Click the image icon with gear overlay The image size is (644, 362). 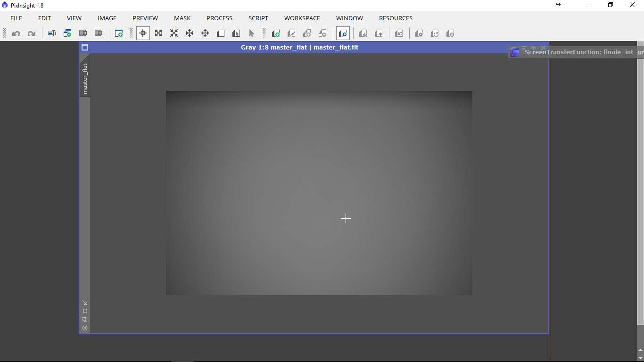click(x=419, y=33)
